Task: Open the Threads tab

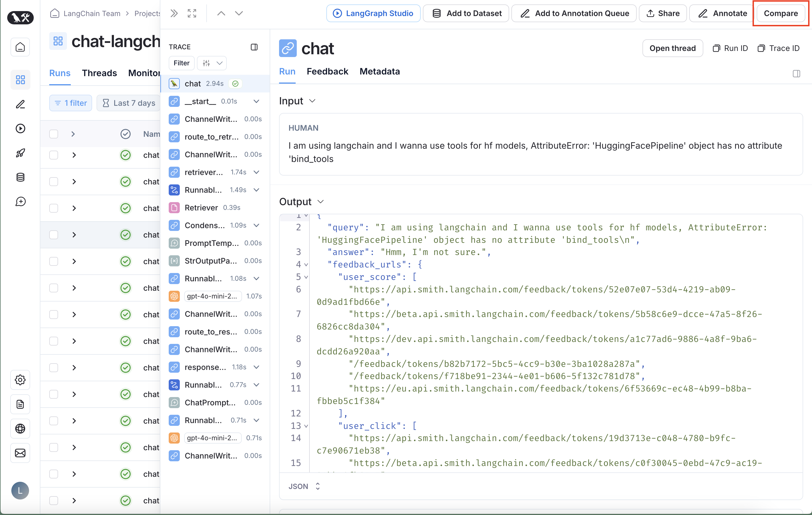Action: 99,73
